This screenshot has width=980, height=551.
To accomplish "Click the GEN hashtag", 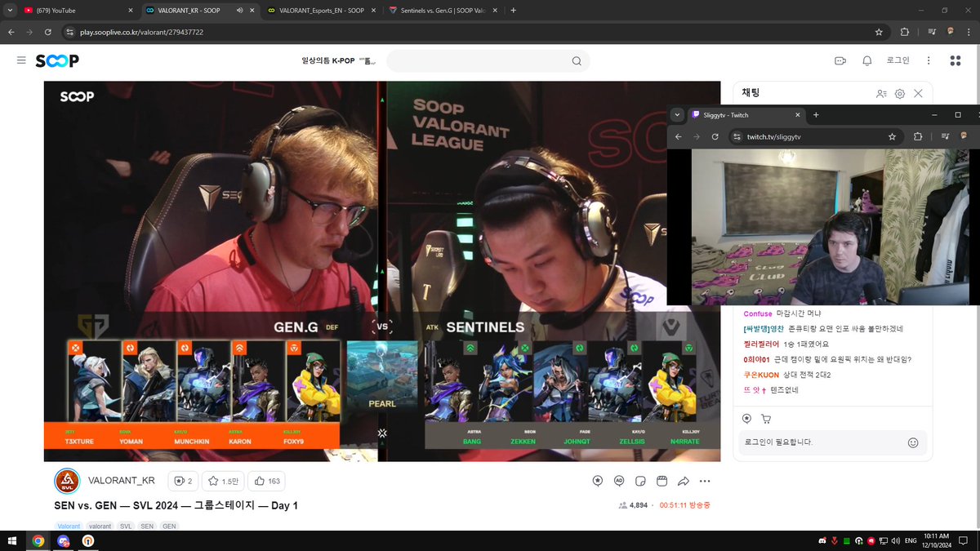I will click(x=169, y=527).
